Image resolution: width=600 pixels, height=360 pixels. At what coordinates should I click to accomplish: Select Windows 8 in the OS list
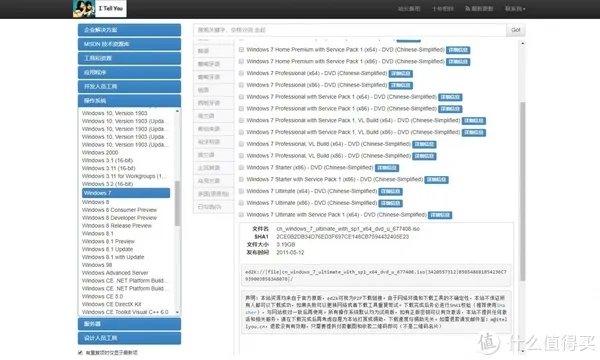point(95,202)
